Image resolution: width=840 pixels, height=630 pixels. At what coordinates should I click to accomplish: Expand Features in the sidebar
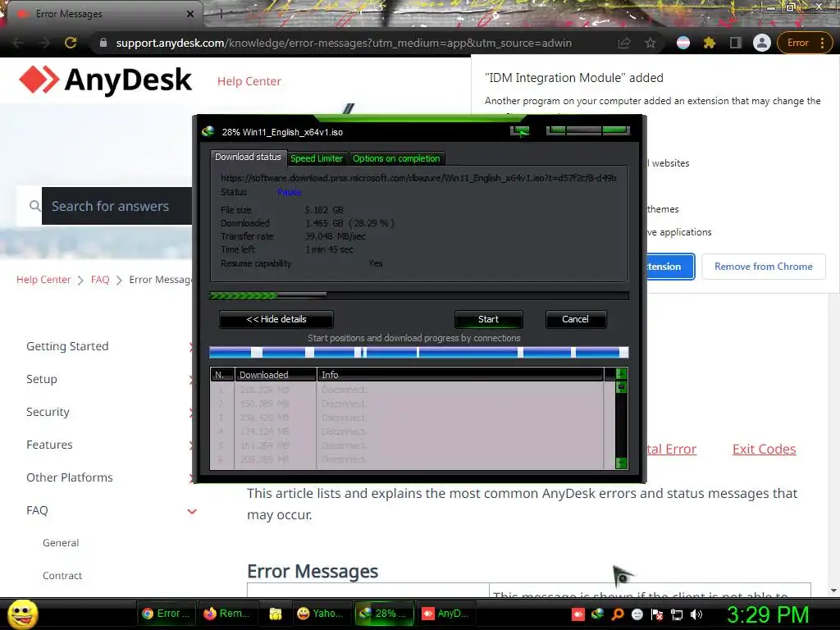pos(49,445)
